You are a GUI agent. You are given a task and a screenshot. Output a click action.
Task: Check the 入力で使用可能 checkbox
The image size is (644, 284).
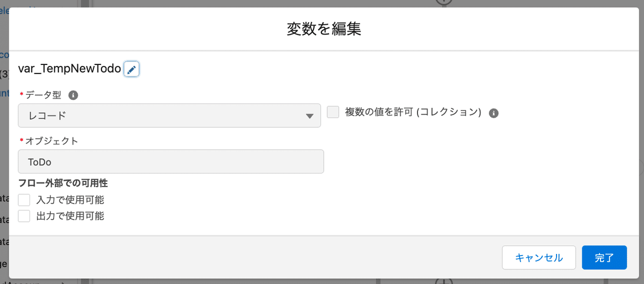point(24,200)
